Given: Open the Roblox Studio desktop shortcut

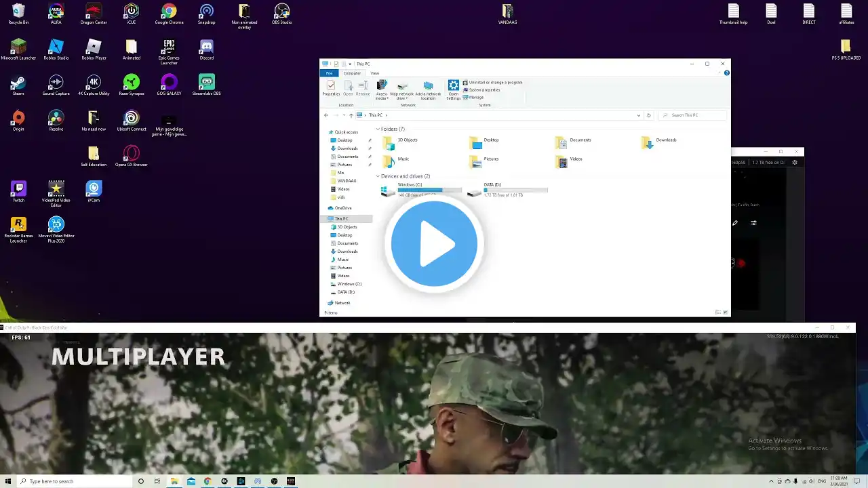Looking at the screenshot, I should pyautogui.click(x=56, y=49).
